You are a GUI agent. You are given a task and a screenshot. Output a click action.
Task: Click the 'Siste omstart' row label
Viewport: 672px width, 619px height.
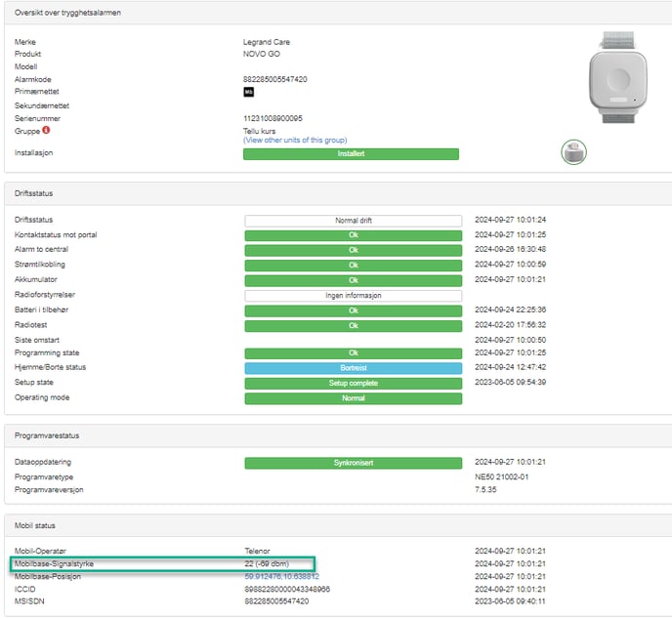click(37, 340)
